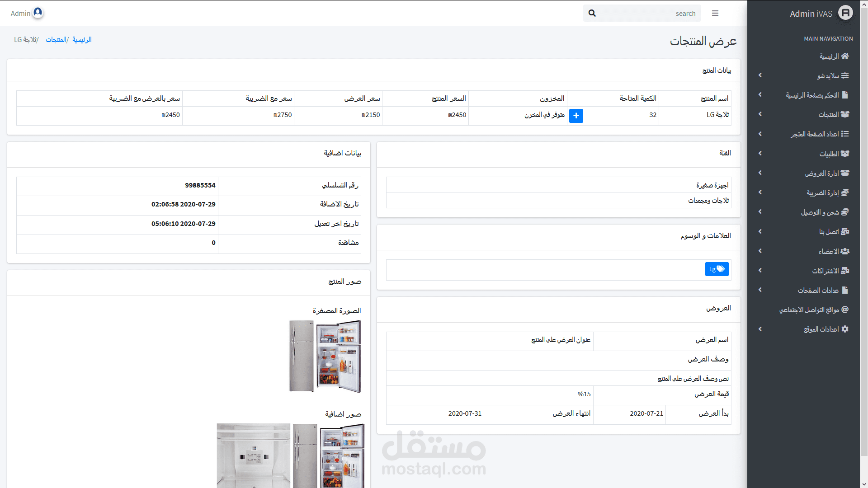Click the hamburger sidebar toggle icon

point(715,13)
